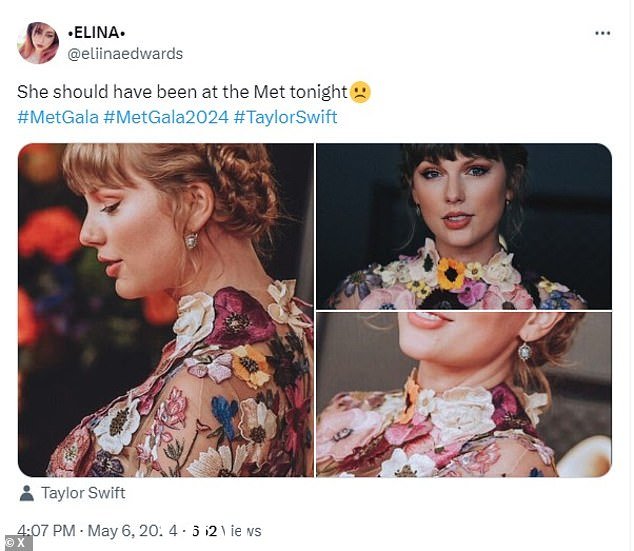
Task: Open the three-dot more options menu
Action: (x=602, y=33)
